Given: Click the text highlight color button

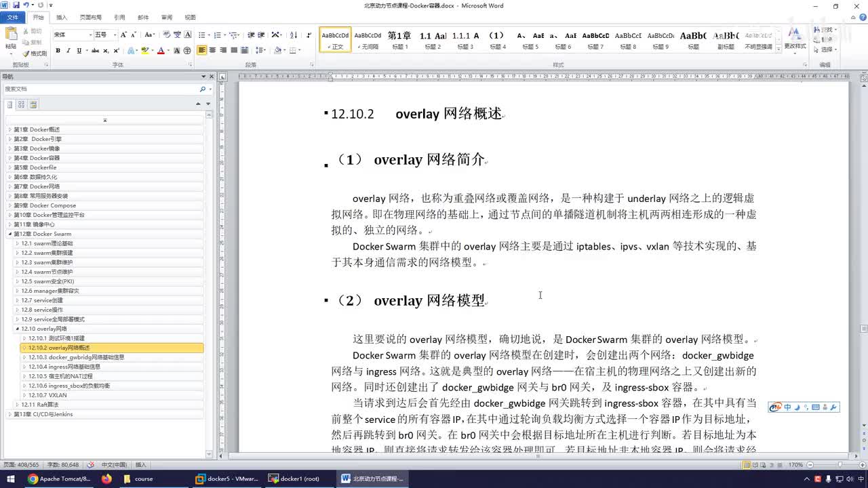Looking at the screenshot, I should (x=144, y=50).
